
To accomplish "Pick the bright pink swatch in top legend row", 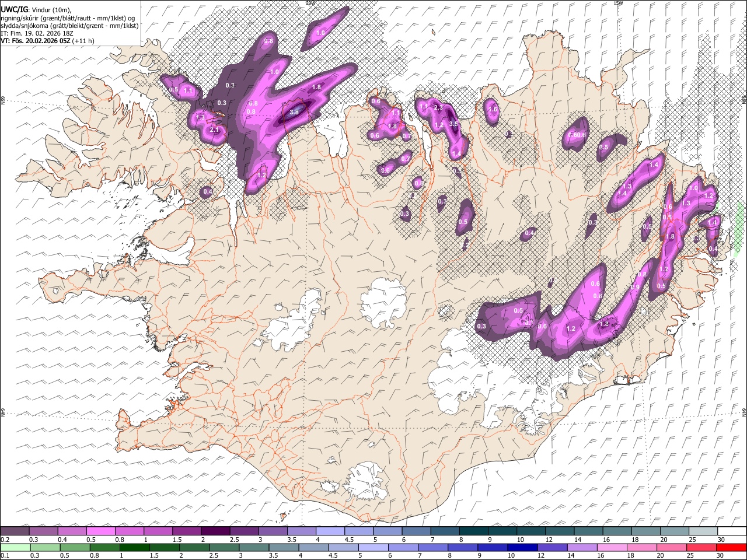I will [x=102, y=531].
